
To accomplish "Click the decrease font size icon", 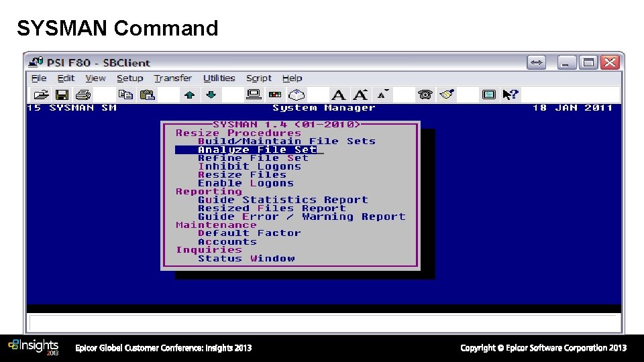I will (x=382, y=95).
